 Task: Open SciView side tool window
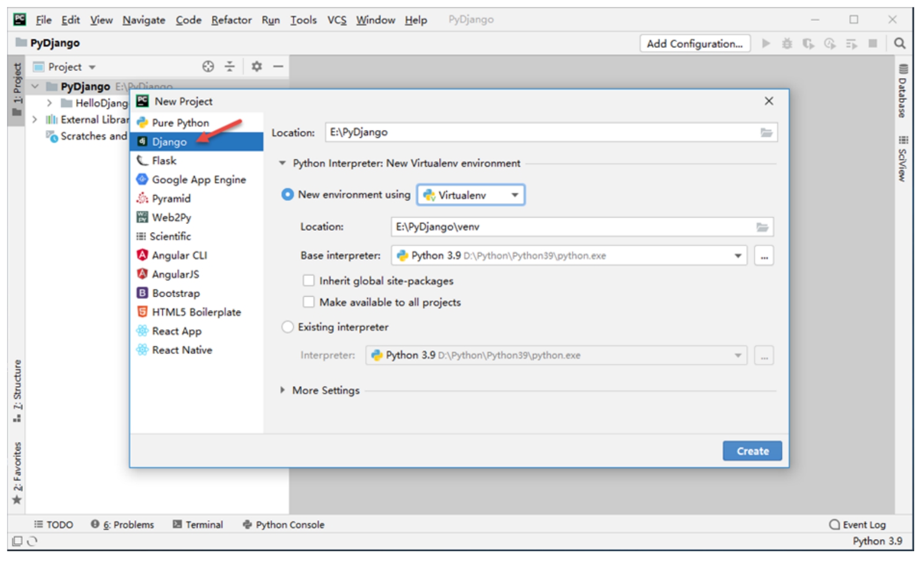903,159
